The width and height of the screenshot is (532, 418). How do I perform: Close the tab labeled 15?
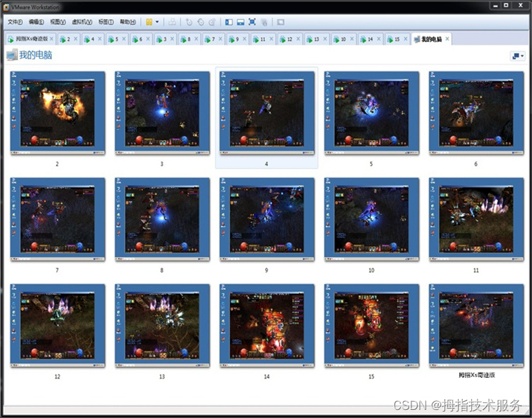[405, 39]
